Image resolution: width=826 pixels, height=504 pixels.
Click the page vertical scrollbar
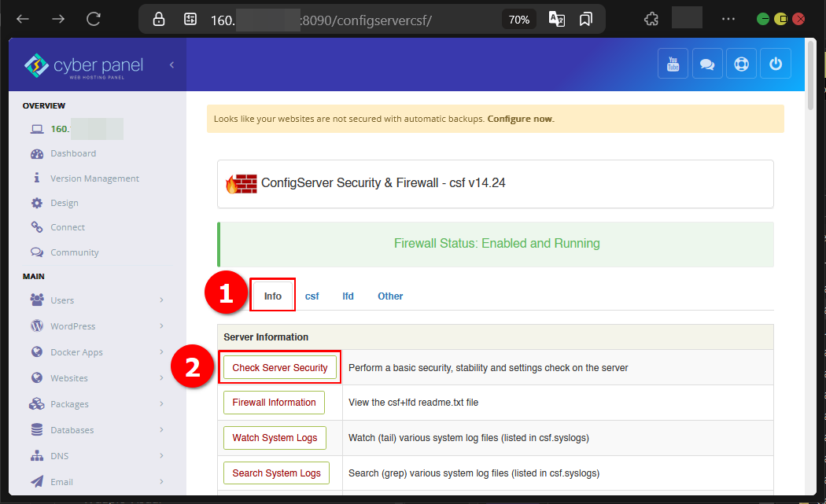point(811,76)
